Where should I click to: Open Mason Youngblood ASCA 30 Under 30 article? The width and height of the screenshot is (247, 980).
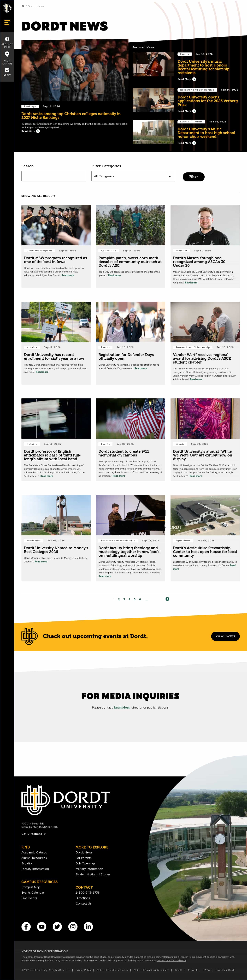click(x=199, y=262)
